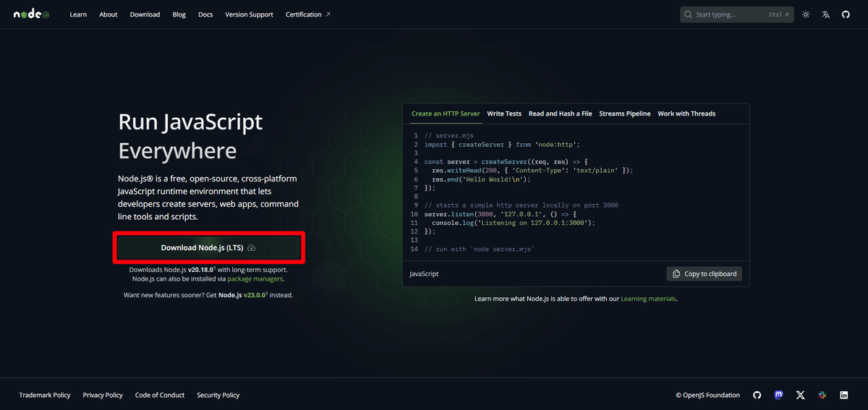Image resolution: width=868 pixels, height=410 pixels.
Task: Open the Version Support navigation item
Action: pyautogui.click(x=249, y=14)
